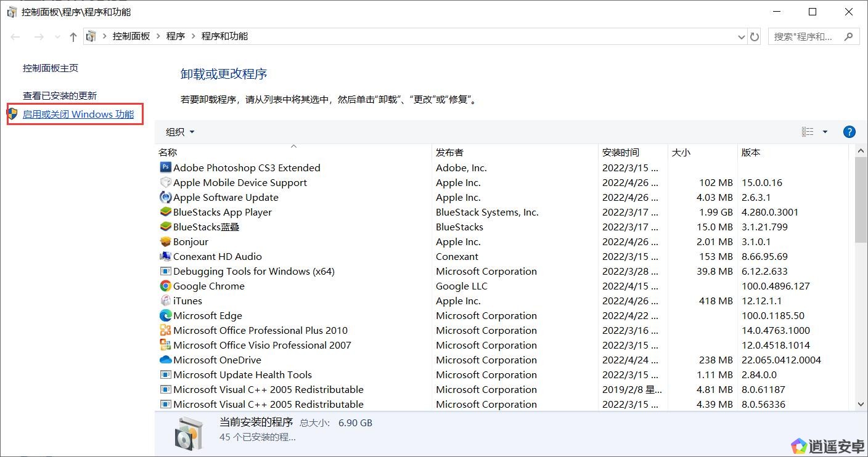This screenshot has height=457, width=868.
Task: Click the scroll down arrow of list
Action: click(x=861, y=404)
